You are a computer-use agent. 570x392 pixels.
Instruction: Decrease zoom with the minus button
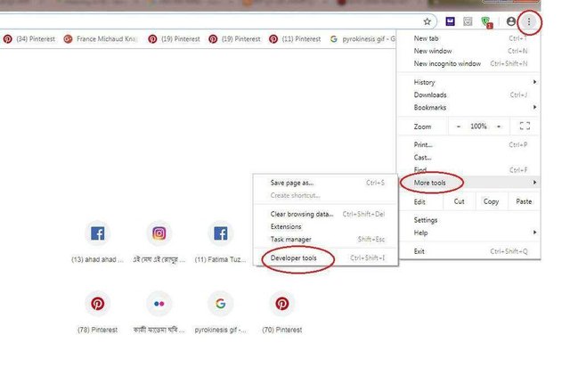(x=459, y=127)
